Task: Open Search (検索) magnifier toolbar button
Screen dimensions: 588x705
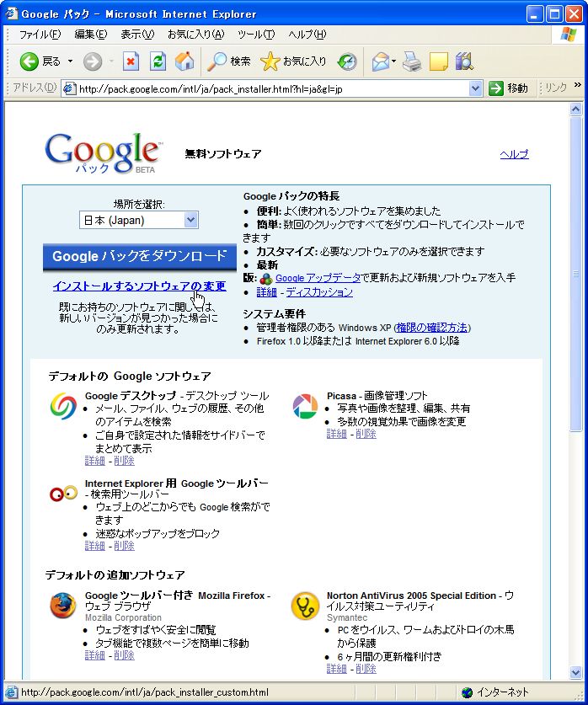Action: (228, 61)
